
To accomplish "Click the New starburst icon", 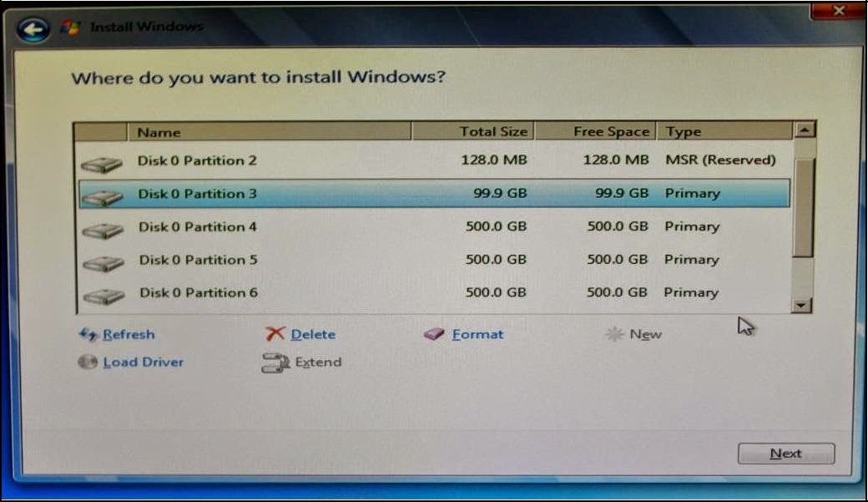I will (614, 333).
